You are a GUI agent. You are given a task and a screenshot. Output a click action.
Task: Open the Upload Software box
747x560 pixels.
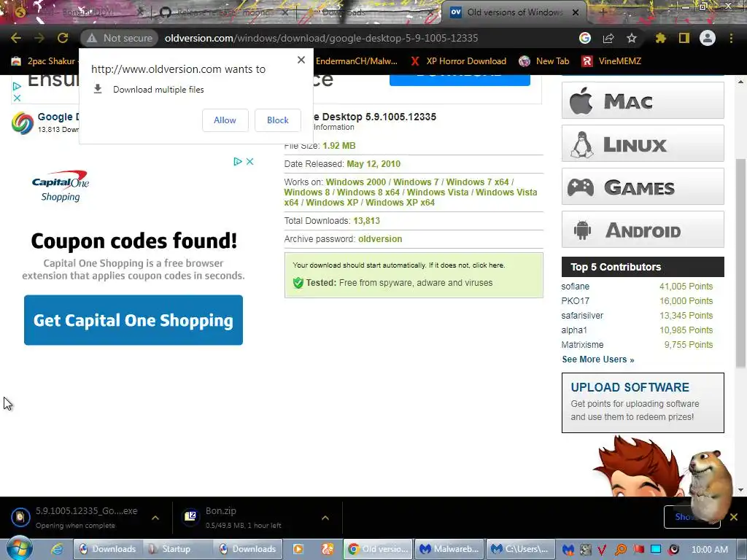643,402
